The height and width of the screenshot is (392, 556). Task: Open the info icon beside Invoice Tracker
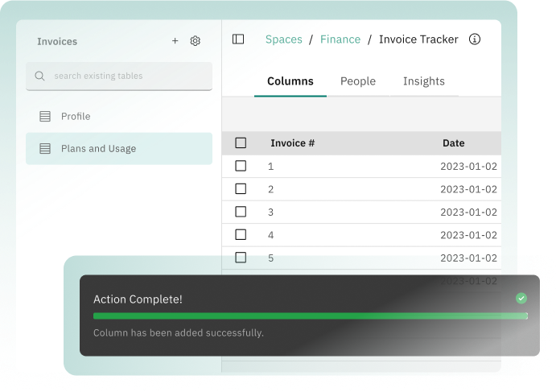coord(475,39)
